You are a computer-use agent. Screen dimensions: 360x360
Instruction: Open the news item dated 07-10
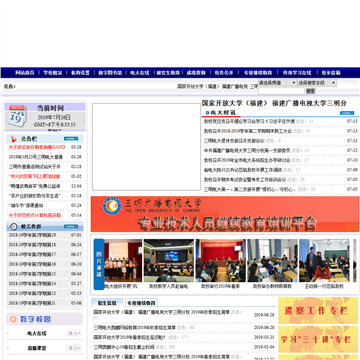coord(247,160)
